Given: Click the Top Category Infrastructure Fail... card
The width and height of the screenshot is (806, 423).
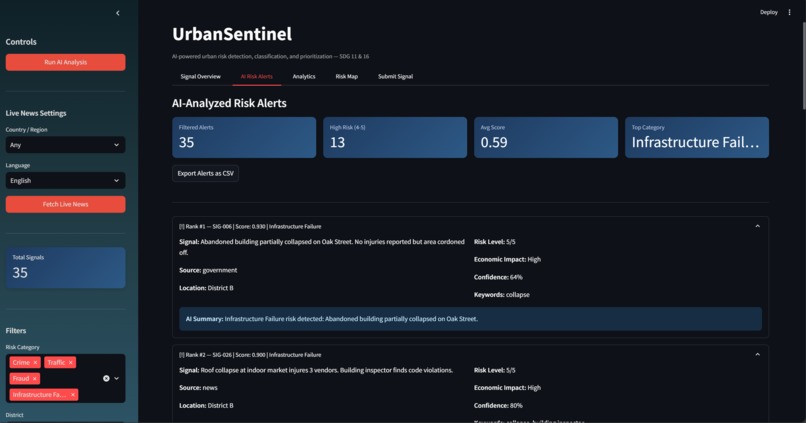Looking at the screenshot, I should (x=697, y=137).
